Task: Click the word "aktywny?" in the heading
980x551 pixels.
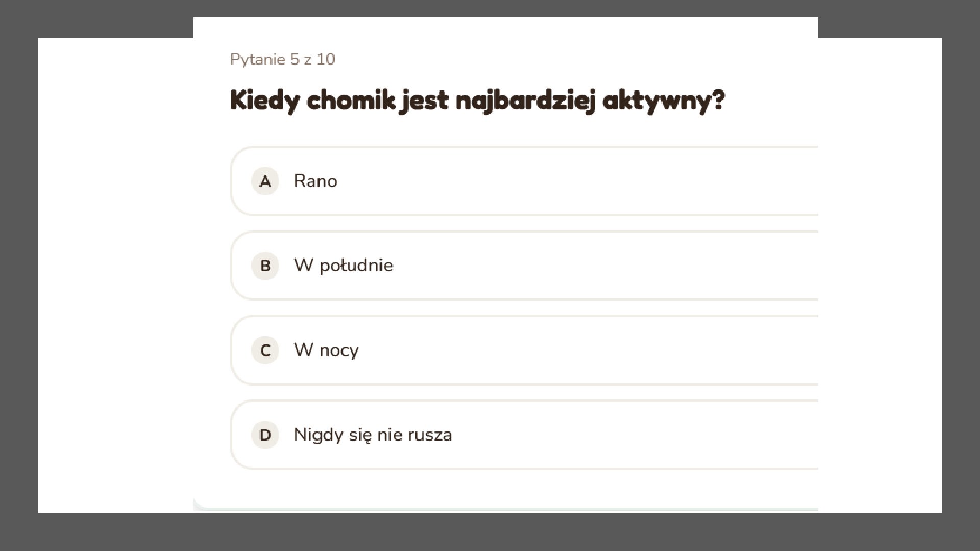Action: click(x=663, y=101)
